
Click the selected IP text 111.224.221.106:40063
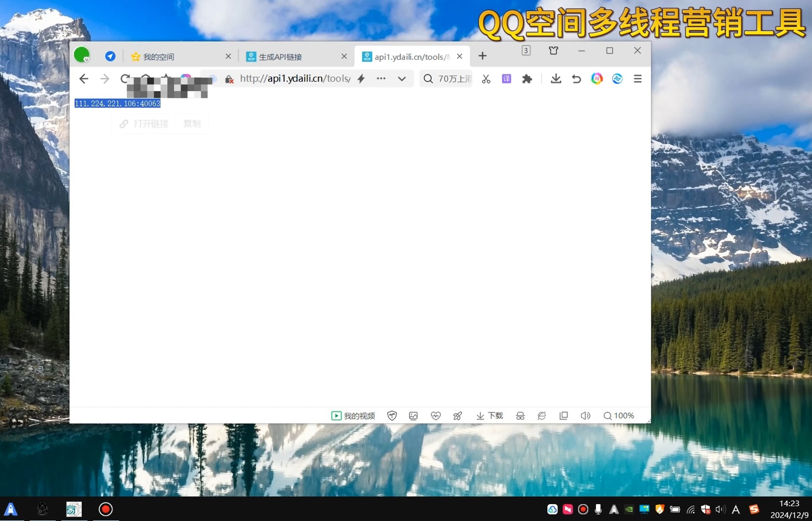click(118, 104)
